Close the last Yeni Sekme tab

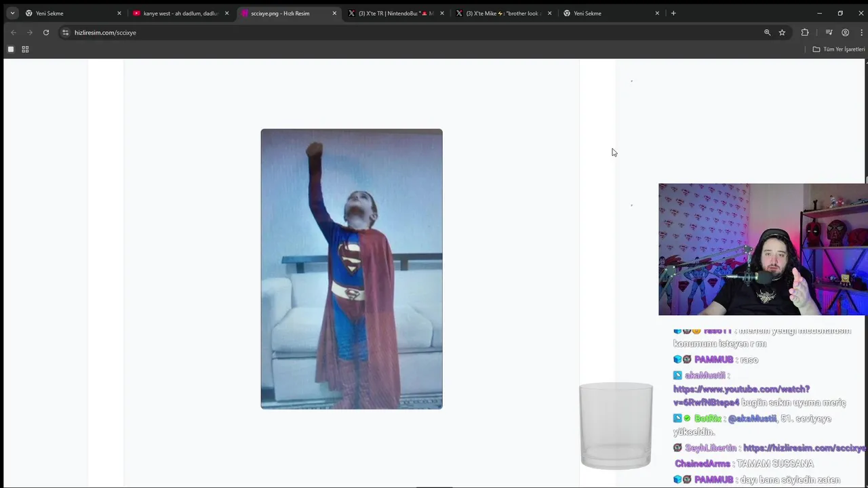(657, 13)
